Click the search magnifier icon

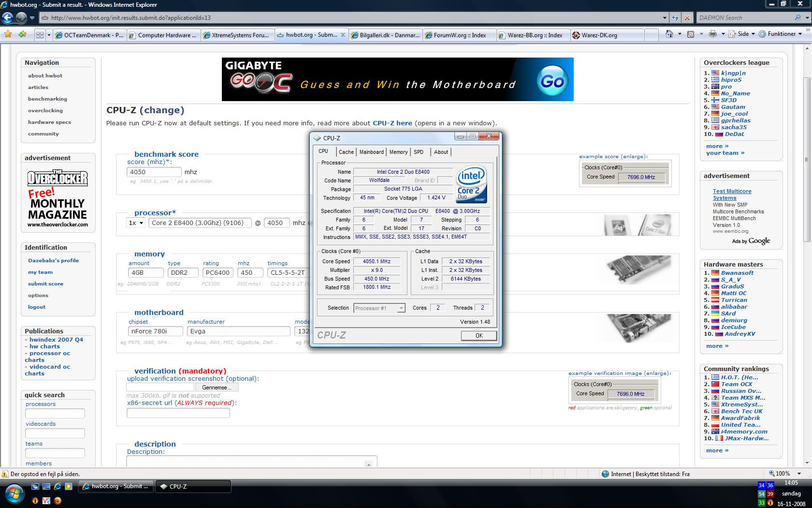[797, 17]
